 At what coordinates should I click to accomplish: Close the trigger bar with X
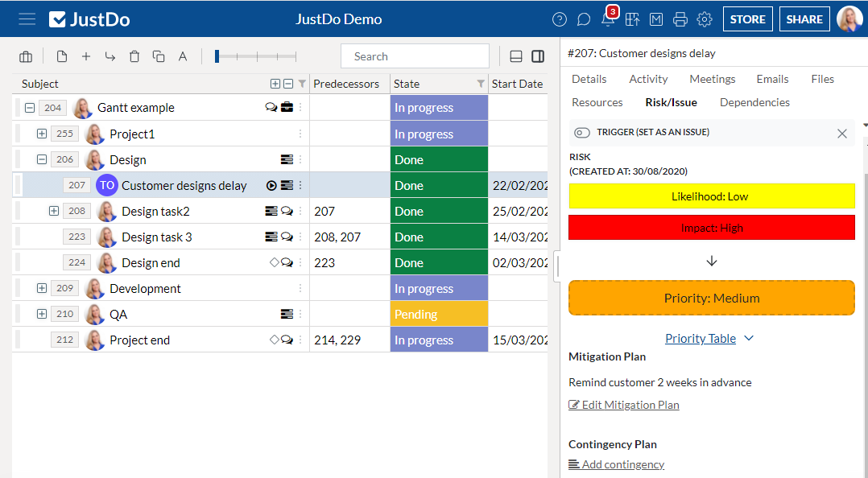click(x=842, y=134)
